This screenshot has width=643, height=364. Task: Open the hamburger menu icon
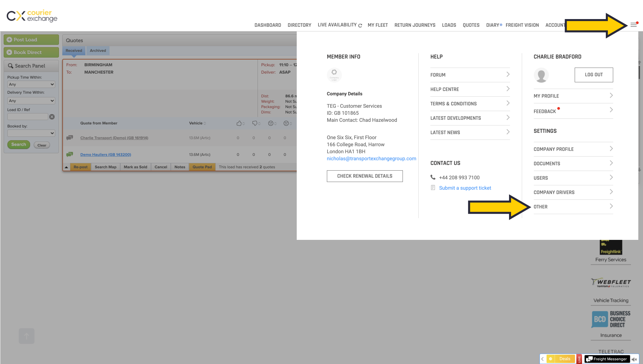point(633,25)
